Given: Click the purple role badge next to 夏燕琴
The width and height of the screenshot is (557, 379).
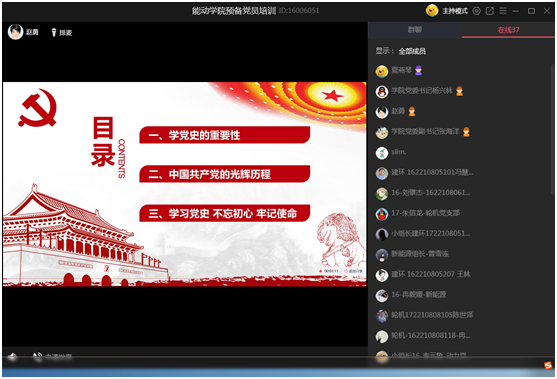Looking at the screenshot, I should 418,71.
